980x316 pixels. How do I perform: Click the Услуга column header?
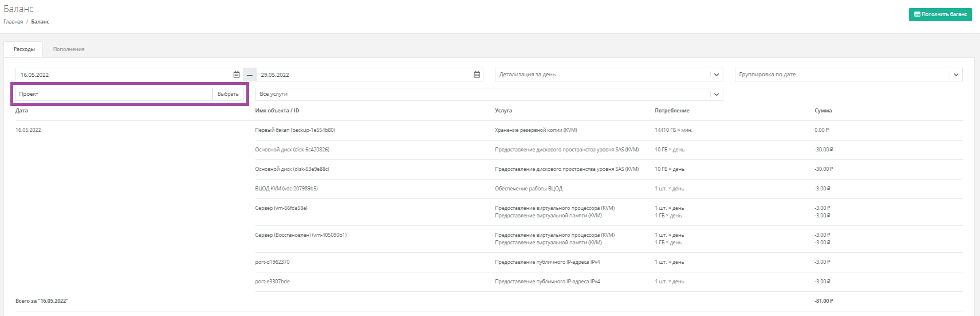(x=503, y=111)
